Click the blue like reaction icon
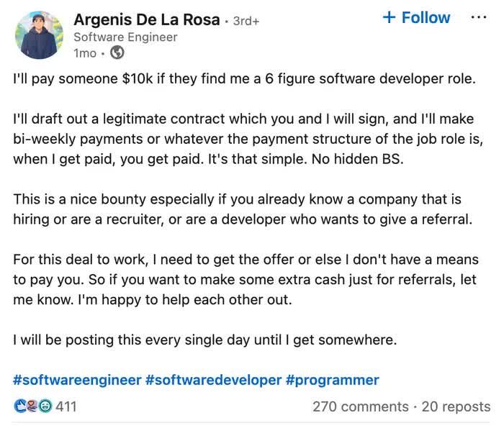 pyautogui.click(x=20, y=406)
